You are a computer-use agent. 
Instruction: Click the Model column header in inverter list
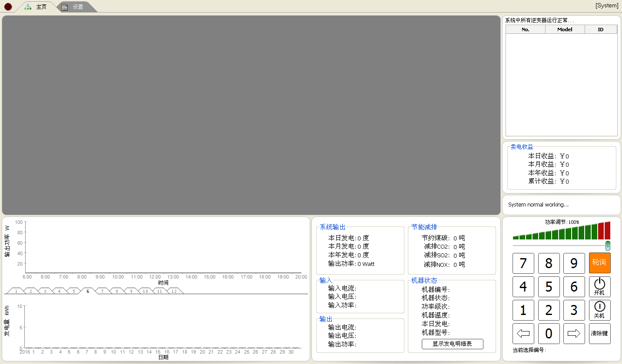[565, 29]
